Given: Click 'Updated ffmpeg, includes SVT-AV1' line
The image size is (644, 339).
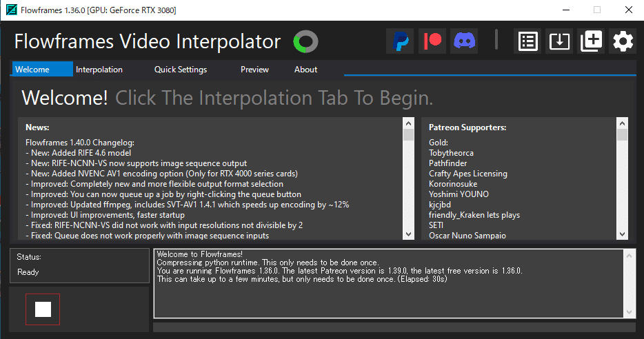Looking at the screenshot, I should (188, 205).
